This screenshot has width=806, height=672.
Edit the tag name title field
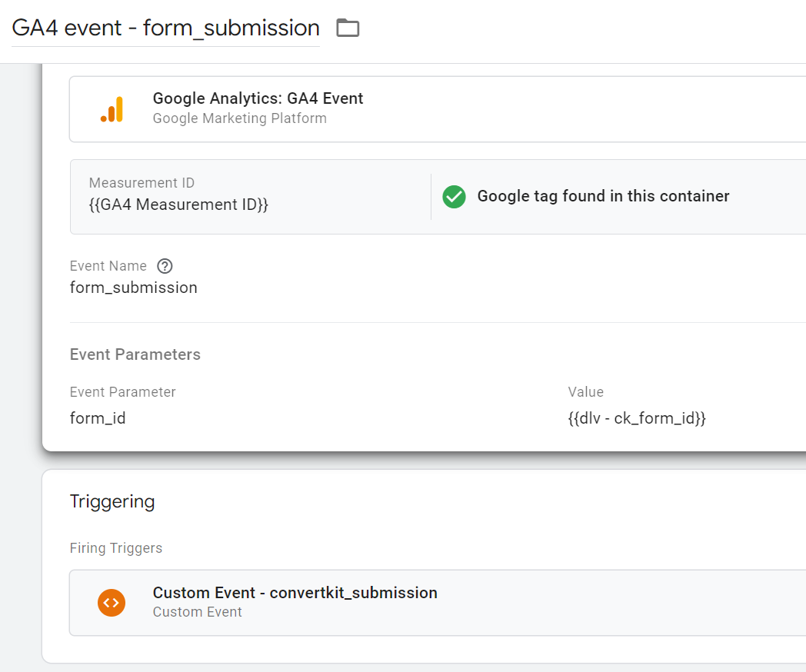[165, 28]
